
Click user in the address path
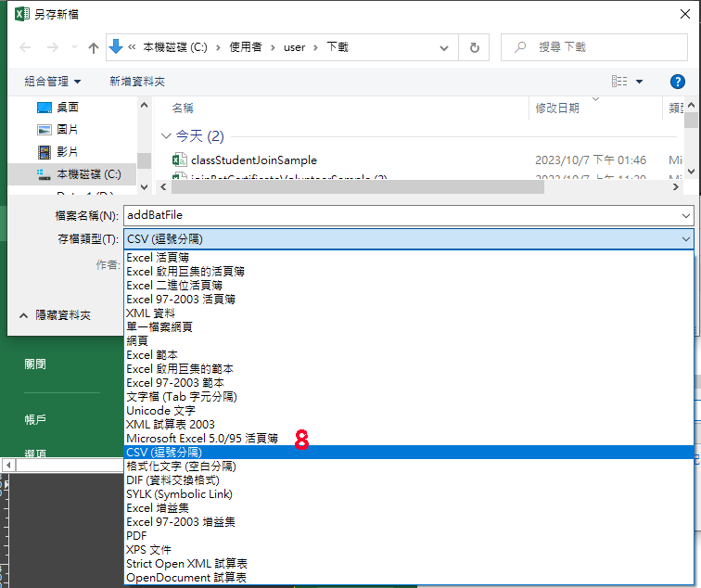tap(294, 47)
